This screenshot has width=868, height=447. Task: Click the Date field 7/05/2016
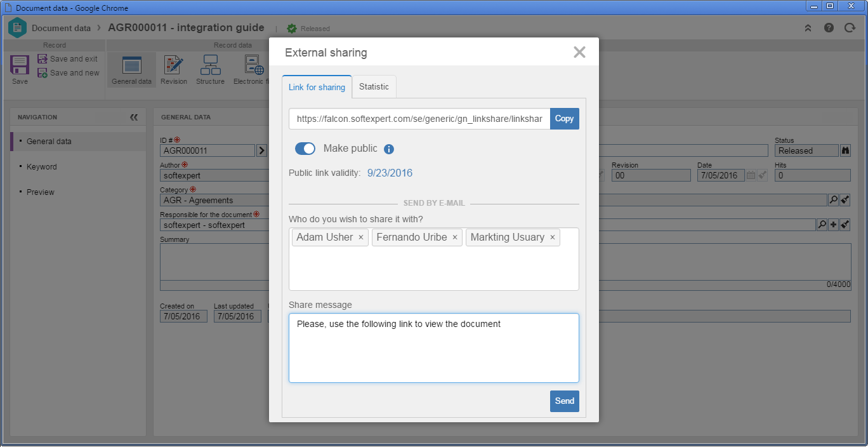721,176
